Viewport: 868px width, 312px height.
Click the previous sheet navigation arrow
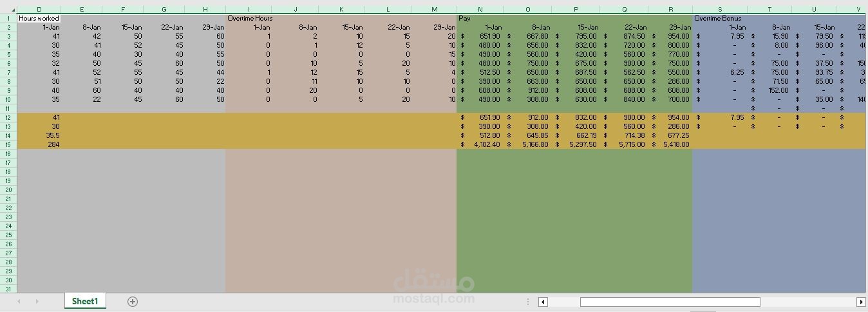click(x=19, y=302)
